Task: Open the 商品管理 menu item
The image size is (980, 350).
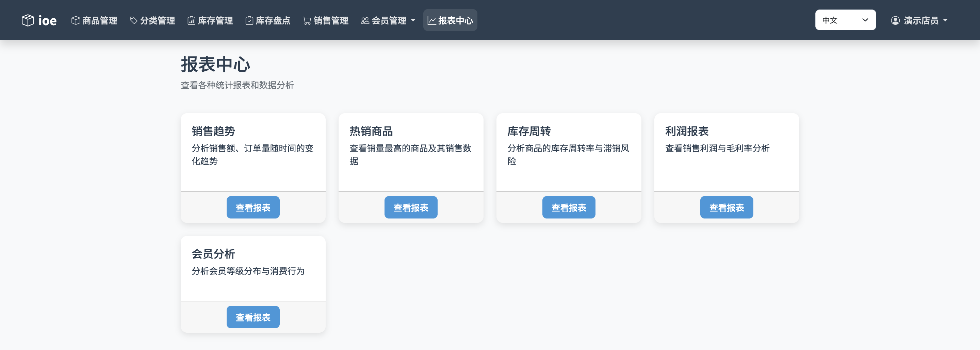Action: click(x=94, y=20)
